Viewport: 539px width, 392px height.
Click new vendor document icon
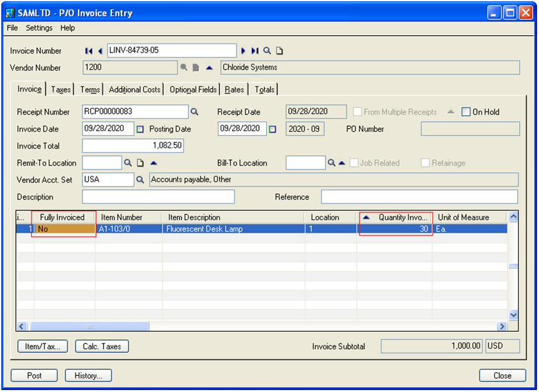point(196,67)
